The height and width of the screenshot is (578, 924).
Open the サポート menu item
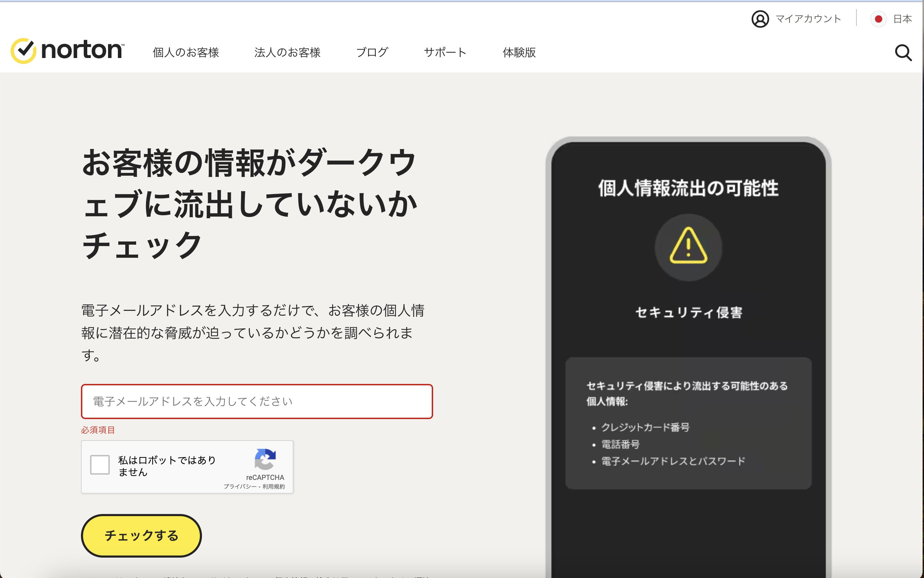point(445,52)
